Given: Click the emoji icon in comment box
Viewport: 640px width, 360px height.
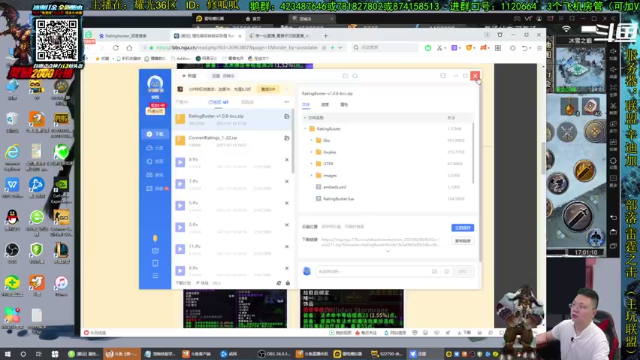Looking at the screenshot, I should point(447,271).
